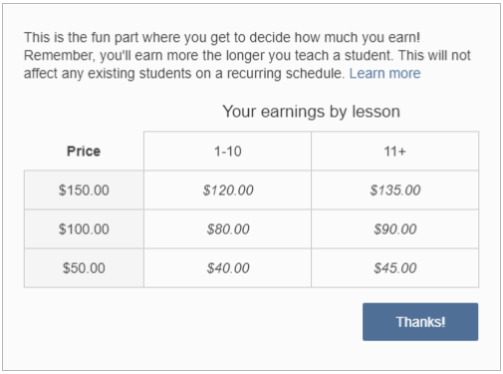Click the sentence about deciding how much you earn
503x374 pixels.
click(222, 37)
